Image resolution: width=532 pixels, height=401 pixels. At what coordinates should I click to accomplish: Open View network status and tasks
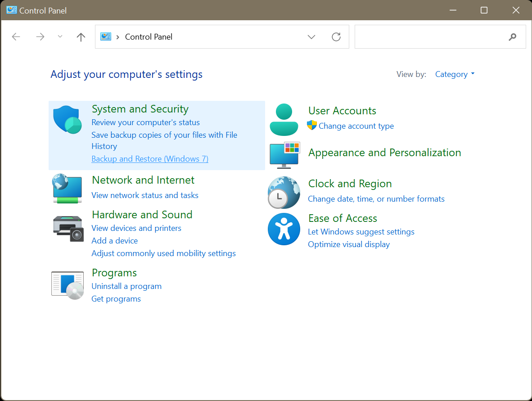(145, 195)
